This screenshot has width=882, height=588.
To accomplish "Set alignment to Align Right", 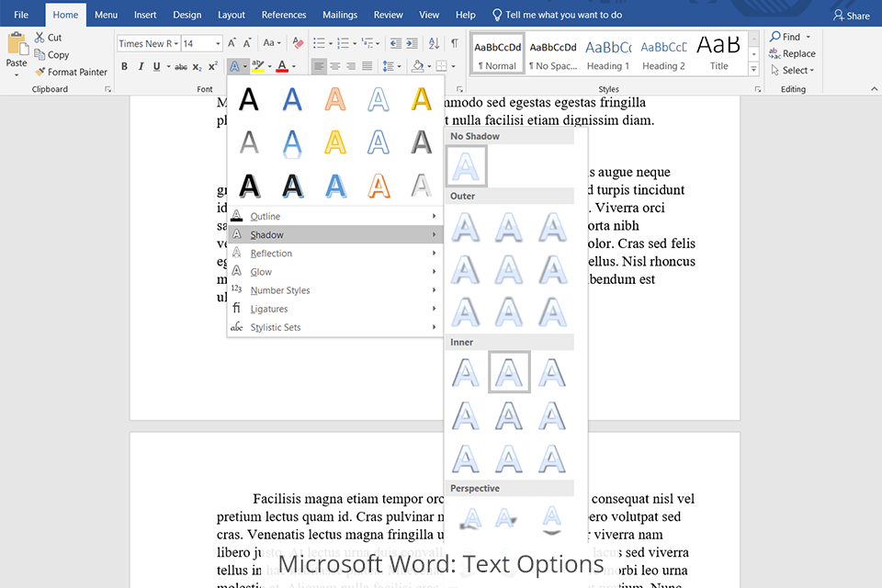I will pyautogui.click(x=351, y=66).
